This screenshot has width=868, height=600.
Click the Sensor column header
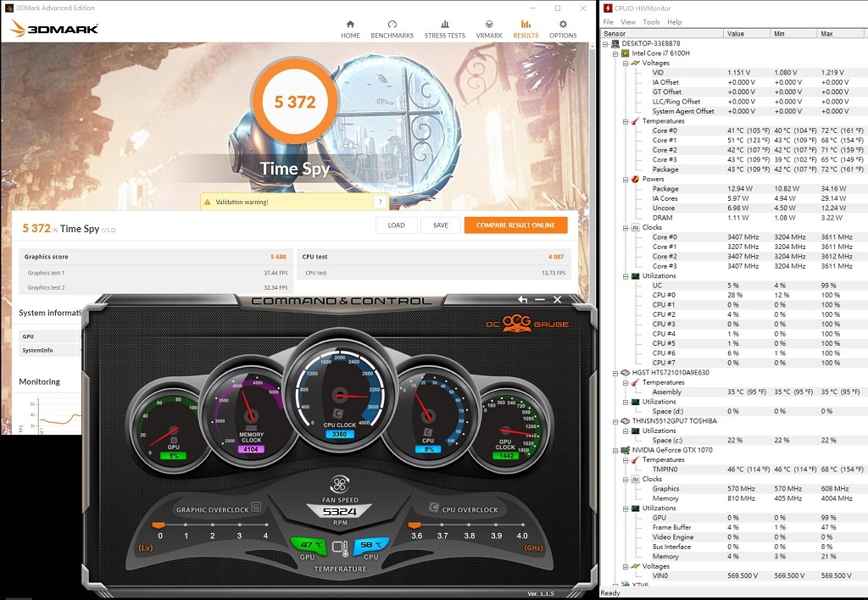tap(662, 34)
